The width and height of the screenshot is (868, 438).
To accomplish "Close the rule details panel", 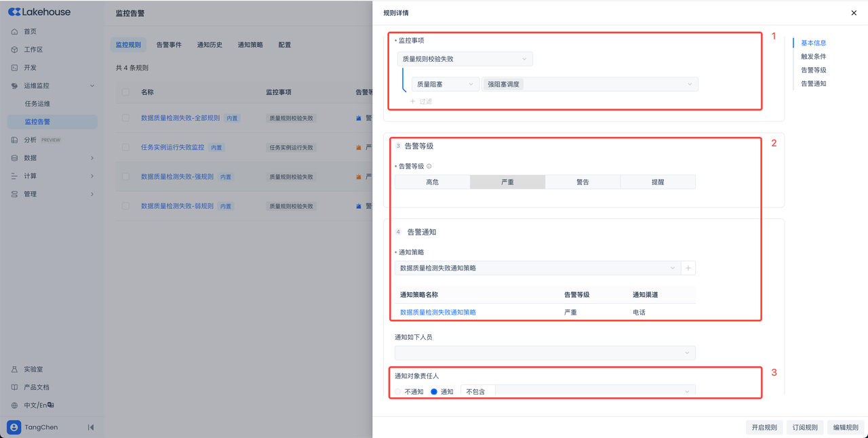I will [854, 13].
